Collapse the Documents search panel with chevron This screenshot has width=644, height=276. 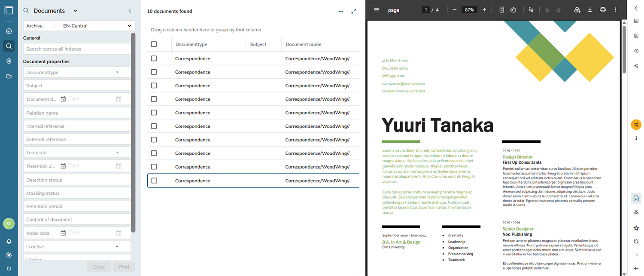click(130, 11)
